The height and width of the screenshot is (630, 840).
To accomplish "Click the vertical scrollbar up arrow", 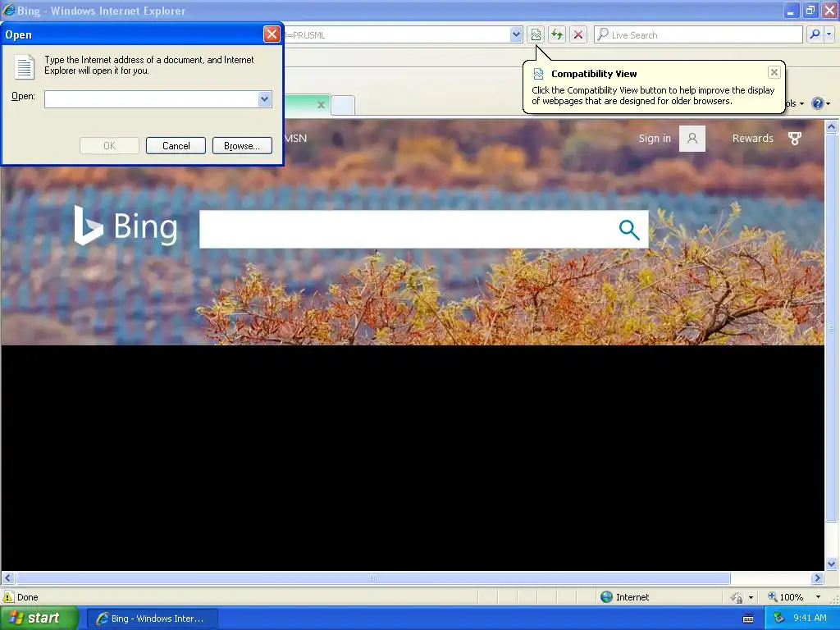I will [832, 127].
